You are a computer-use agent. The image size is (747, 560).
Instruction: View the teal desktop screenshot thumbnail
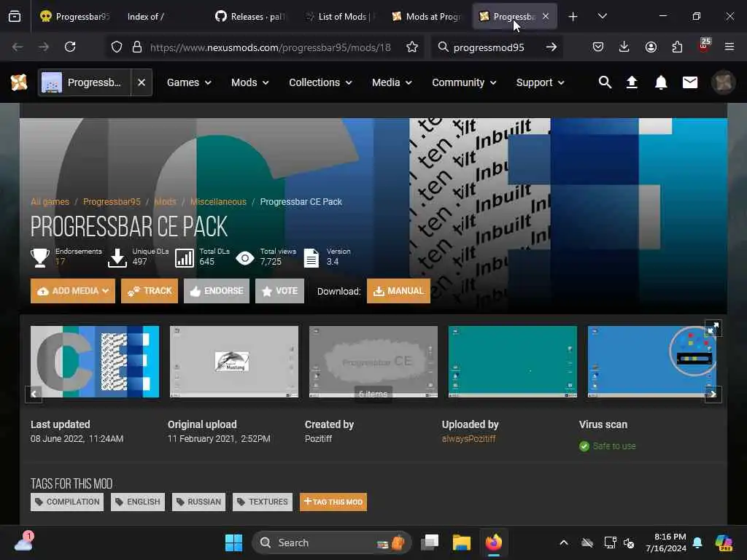coord(513,362)
